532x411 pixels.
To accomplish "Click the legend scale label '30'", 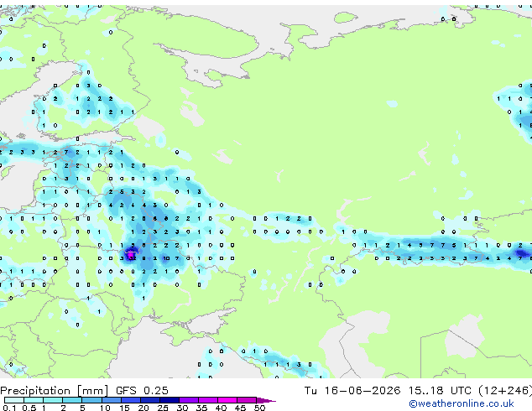I will 182,408.
